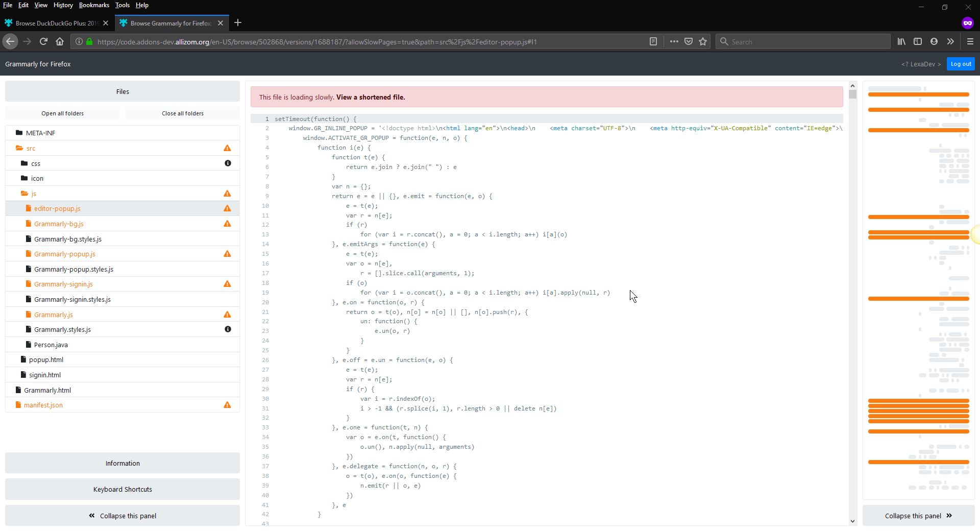980x531 pixels.
Task: Collapse the src folder
Action: 122,148
